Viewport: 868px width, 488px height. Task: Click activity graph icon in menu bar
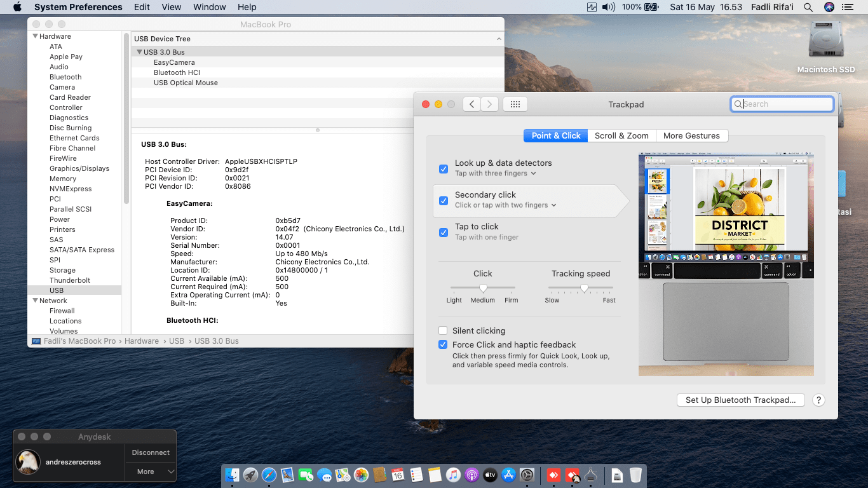click(592, 7)
